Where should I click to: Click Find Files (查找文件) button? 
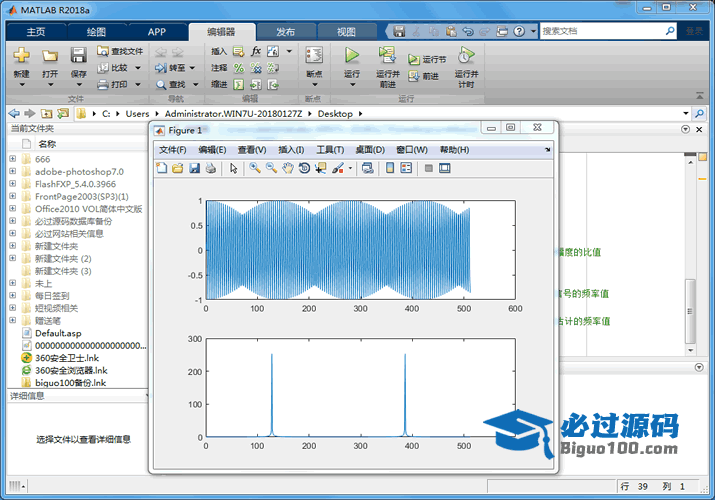point(120,51)
